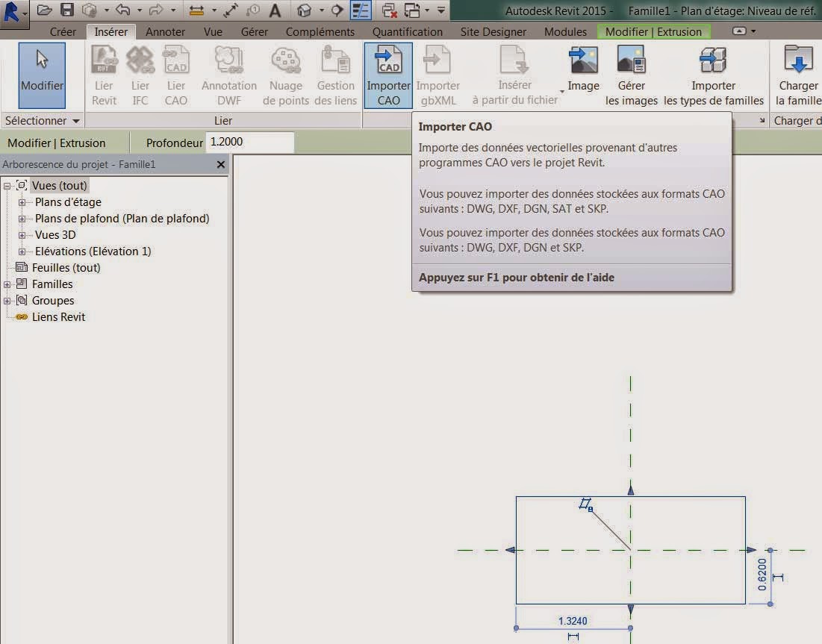
Task: Select the Measure tool icon
Action: [196, 10]
